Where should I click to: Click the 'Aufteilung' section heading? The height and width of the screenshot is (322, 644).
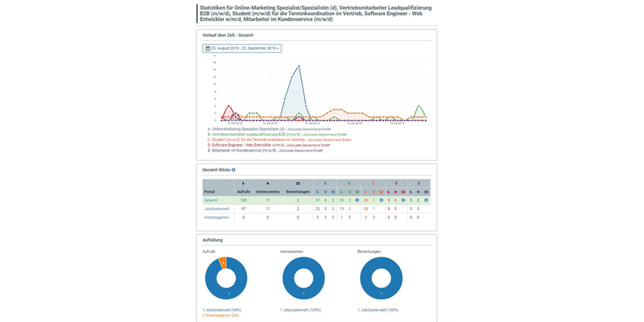click(x=213, y=240)
